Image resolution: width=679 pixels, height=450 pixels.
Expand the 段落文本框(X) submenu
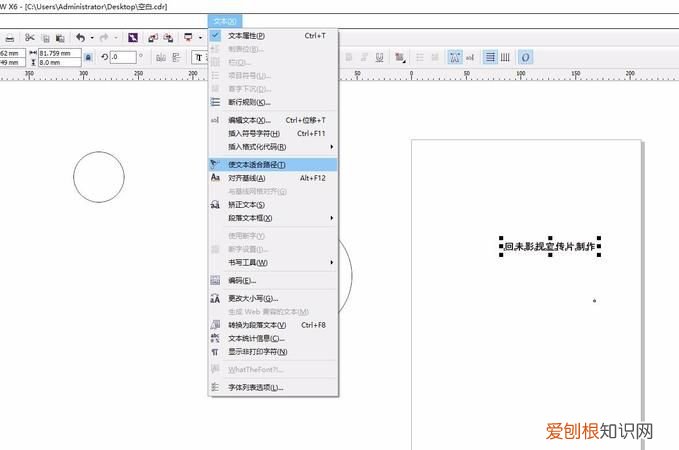click(273, 218)
